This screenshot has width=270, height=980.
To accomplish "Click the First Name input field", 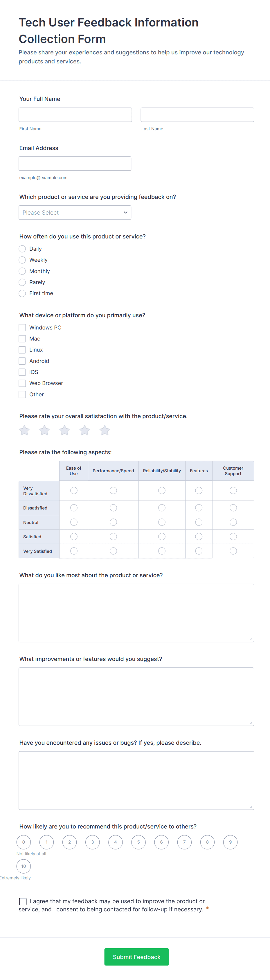I will click(75, 115).
